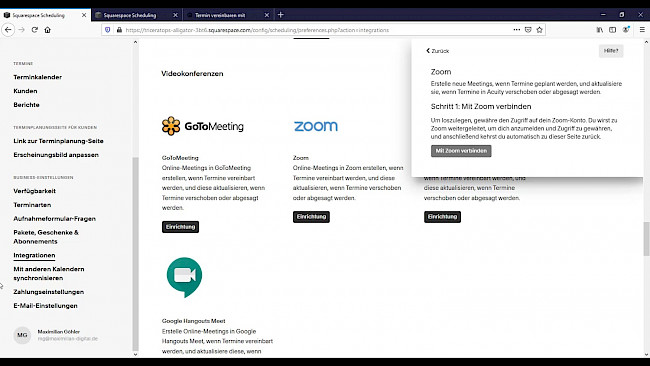Click the rightmost Einrichtung button
This screenshot has width=650, height=366.
point(442,217)
